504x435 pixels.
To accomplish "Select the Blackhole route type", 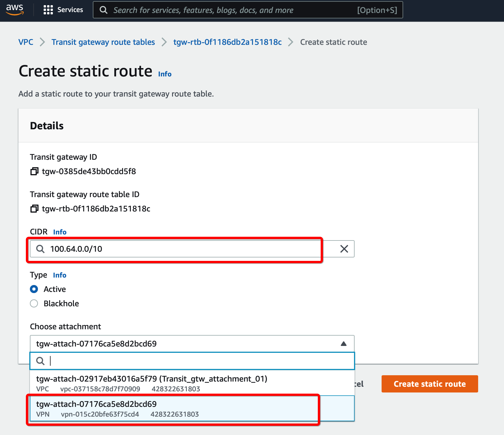I will click(x=34, y=303).
